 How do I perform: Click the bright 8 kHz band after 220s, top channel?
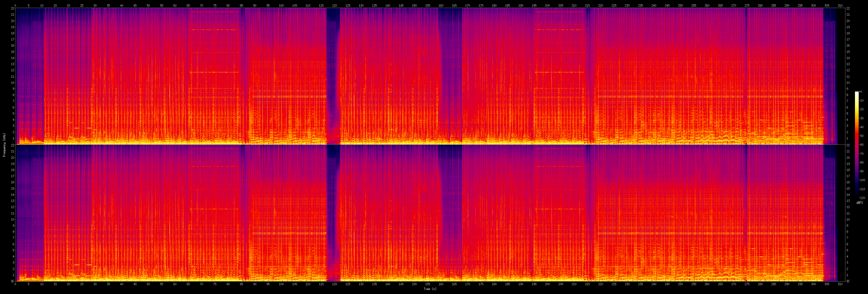[674, 97]
